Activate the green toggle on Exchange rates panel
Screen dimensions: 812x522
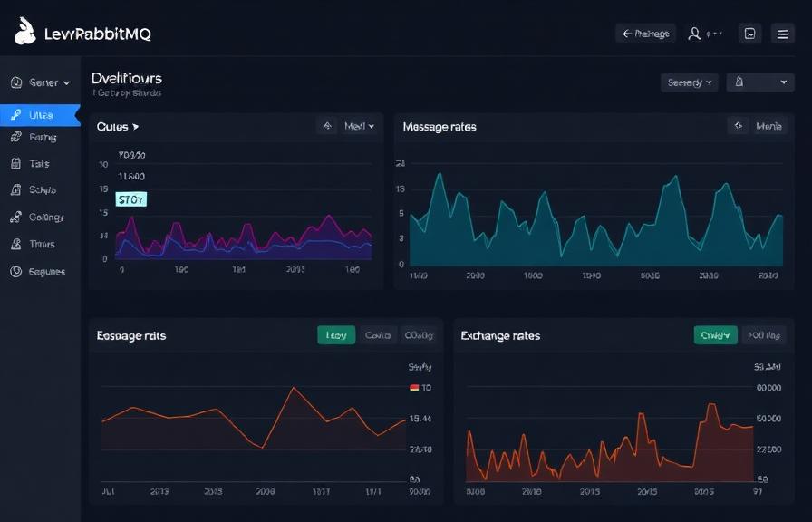click(x=715, y=334)
